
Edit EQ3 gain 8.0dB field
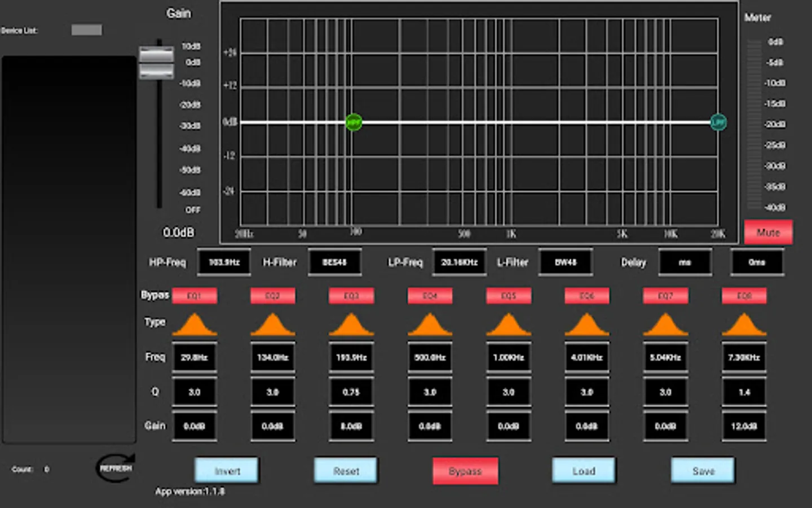tap(351, 426)
